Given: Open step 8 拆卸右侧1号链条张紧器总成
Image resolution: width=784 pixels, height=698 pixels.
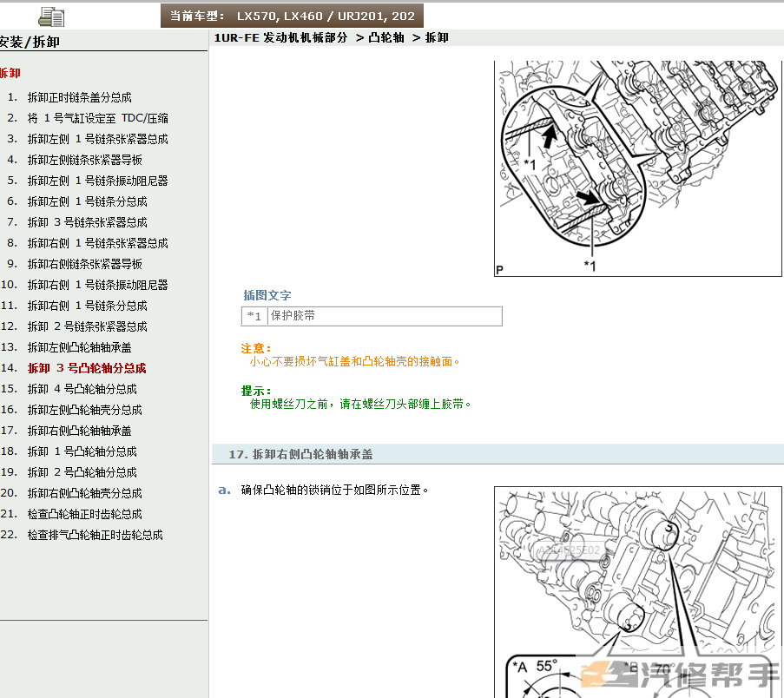Looking at the screenshot, I should [x=97, y=243].
